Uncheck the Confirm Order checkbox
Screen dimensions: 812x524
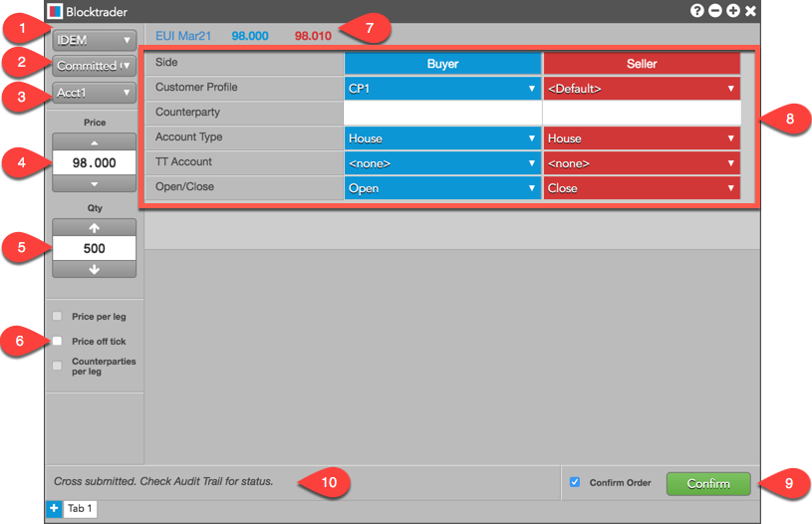pyautogui.click(x=574, y=483)
